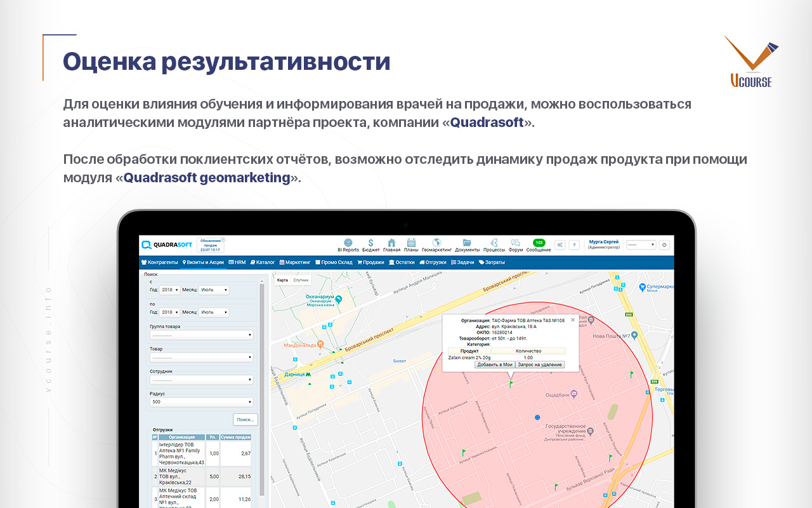Open the Визиты и Акции menu
The width and height of the screenshot is (812, 508).
(x=204, y=262)
